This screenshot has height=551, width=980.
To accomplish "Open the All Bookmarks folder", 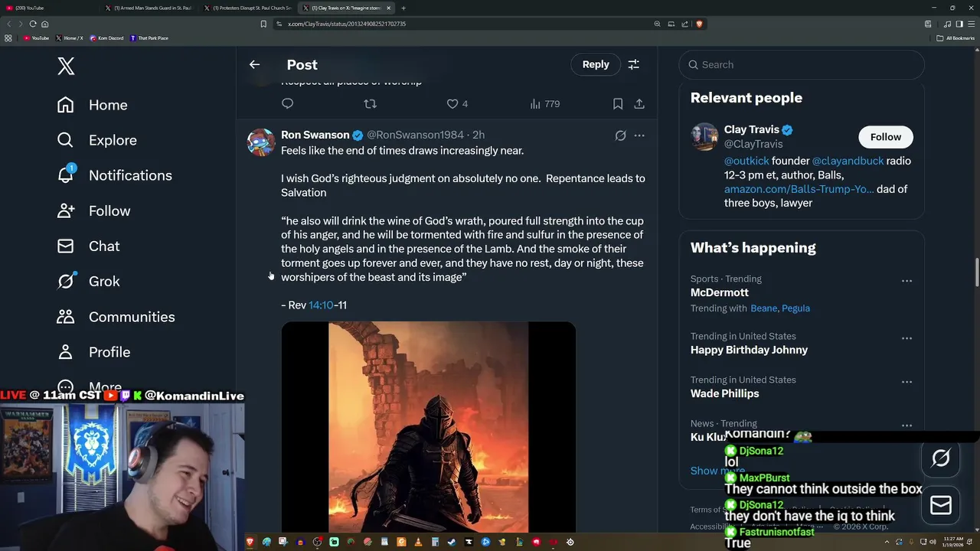I will click(955, 37).
